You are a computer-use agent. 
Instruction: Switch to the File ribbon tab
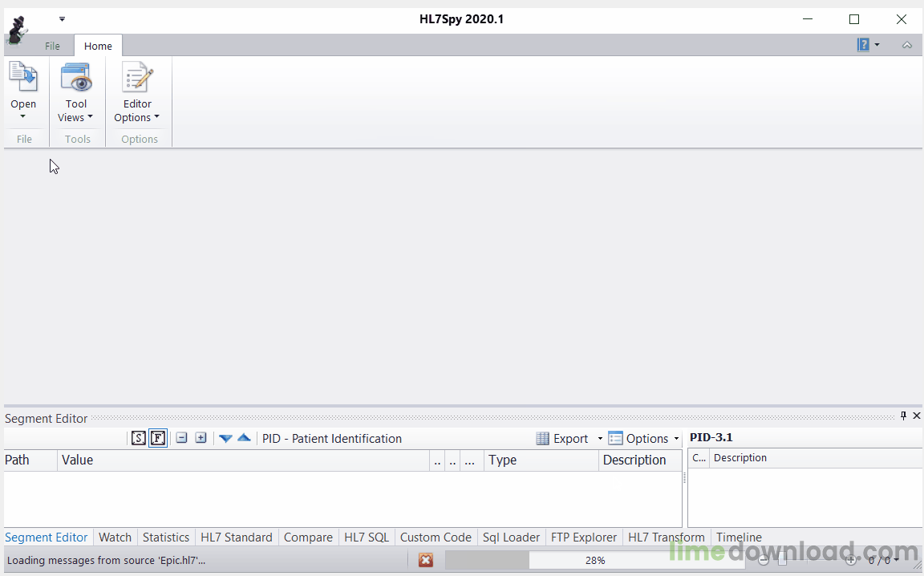[52, 46]
